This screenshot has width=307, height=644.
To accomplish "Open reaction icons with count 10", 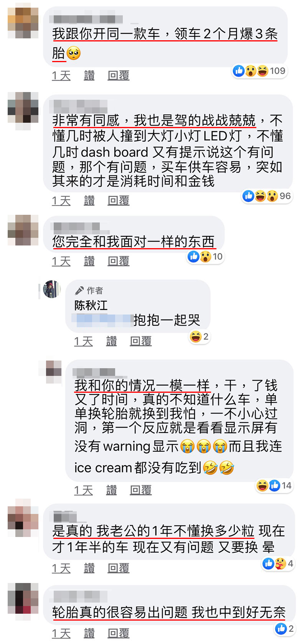I will point(205,257).
